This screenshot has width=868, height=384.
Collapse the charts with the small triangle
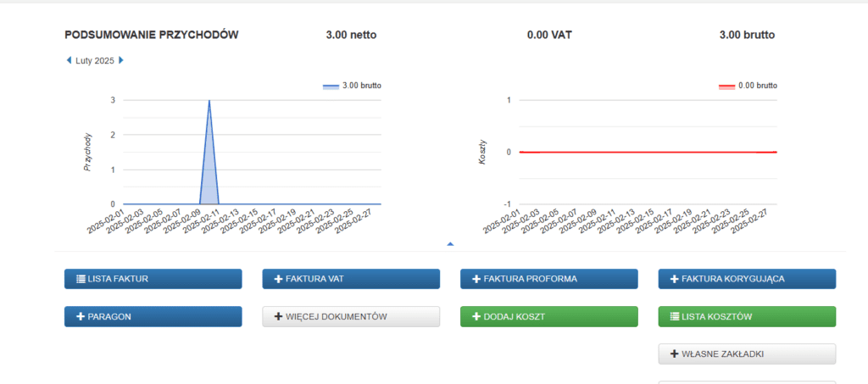pyautogui.click(x=450, y=244)
